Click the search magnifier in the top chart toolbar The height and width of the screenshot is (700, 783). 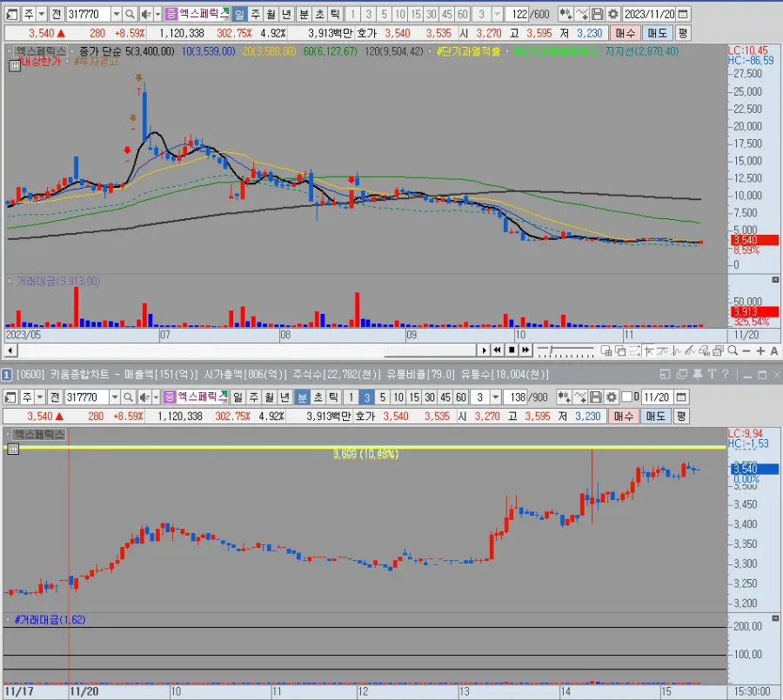(x=130, y=14)
